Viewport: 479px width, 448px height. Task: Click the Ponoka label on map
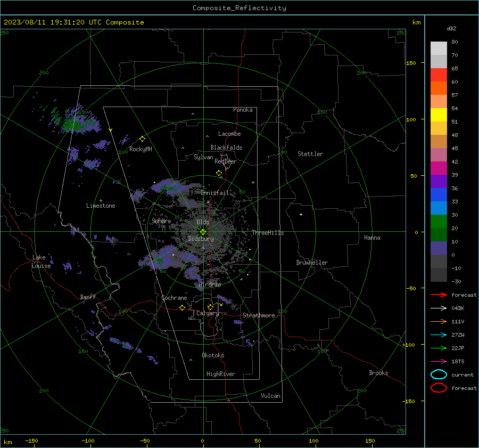[243, 110]
